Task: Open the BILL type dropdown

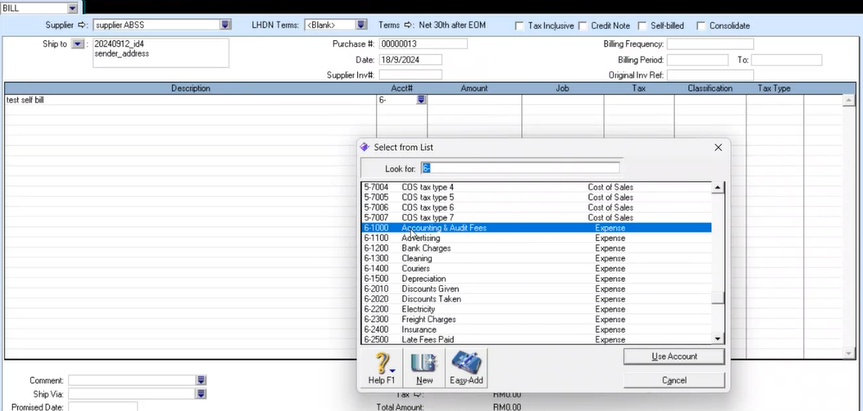Action: pyautogui.click(x=72, y=7)
